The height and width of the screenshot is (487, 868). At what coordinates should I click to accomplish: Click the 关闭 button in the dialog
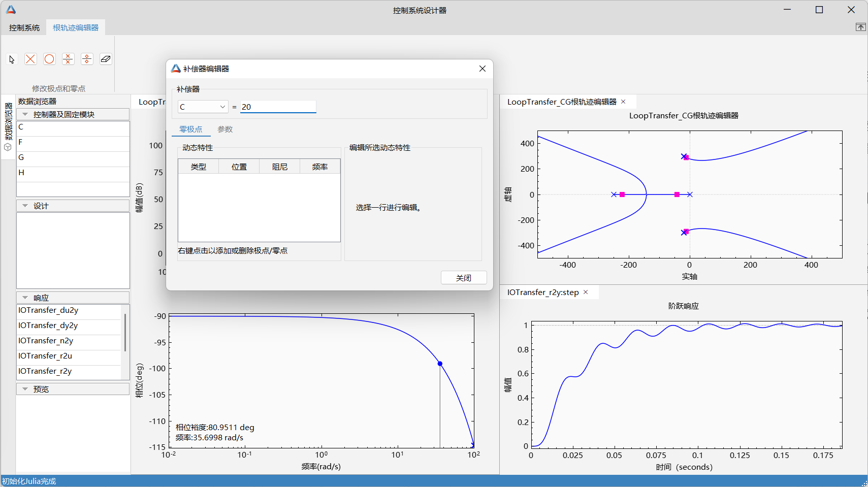[x=464, y=278]
